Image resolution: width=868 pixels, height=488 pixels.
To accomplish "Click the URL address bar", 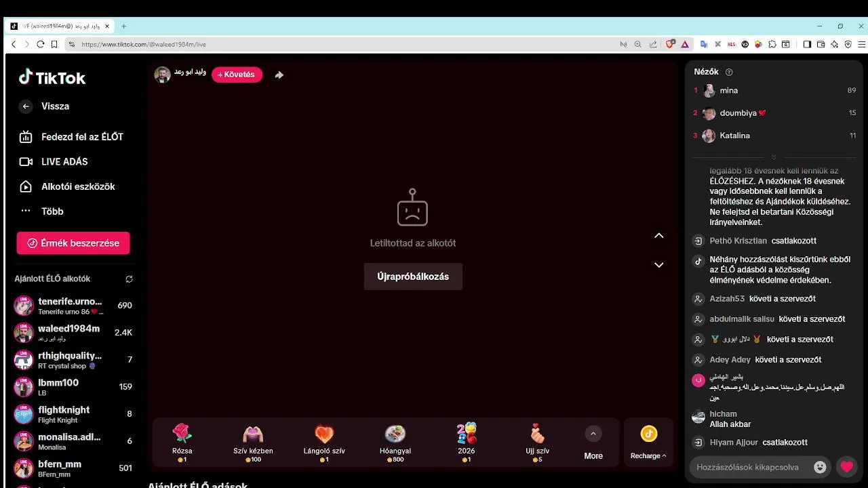I will (346, 44).
